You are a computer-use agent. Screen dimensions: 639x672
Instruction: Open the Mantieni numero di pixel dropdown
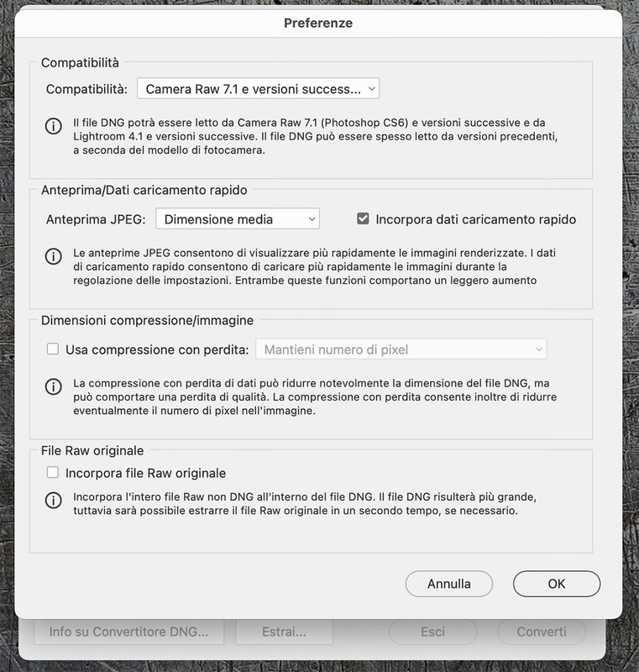[x=401, y=349]
